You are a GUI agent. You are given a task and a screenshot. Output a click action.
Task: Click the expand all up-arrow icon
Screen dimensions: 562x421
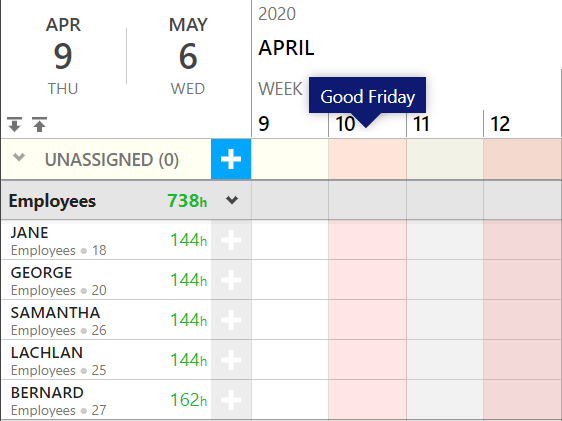coord(39,124)
